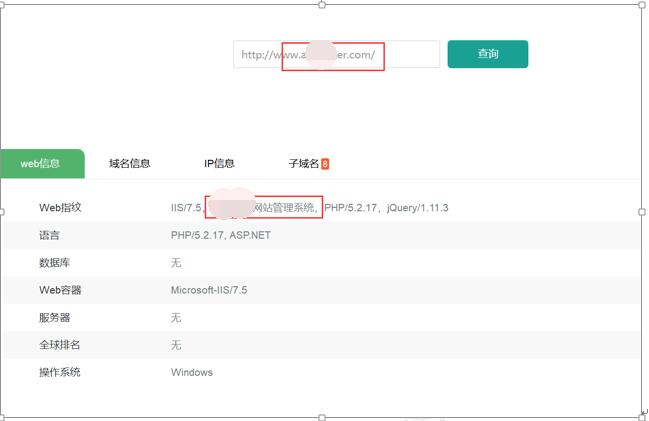This screenshot has height=421, width=649.
Task: Click the 网站管理系统 fingerprint text
Action: click(284, 207)
